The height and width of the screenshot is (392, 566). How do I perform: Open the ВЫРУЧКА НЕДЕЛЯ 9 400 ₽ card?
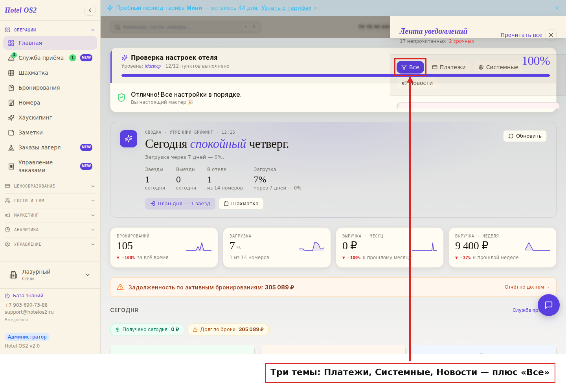tap(502, 248)
